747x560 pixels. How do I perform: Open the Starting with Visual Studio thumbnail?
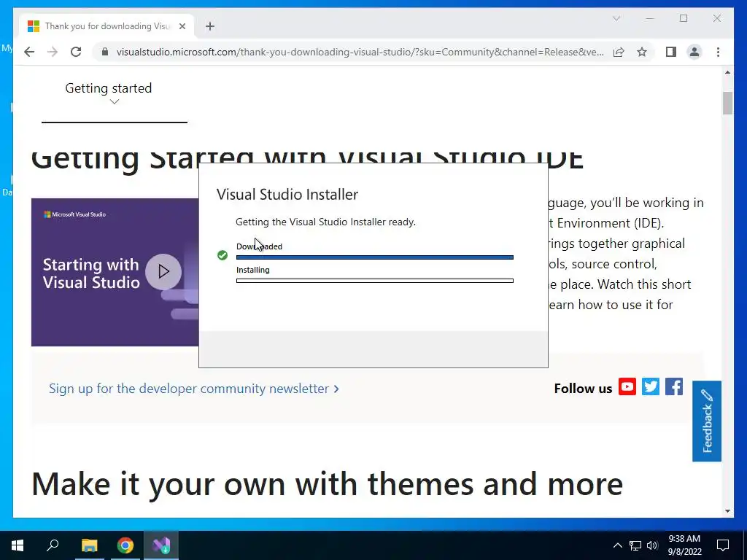pos(115,273)
